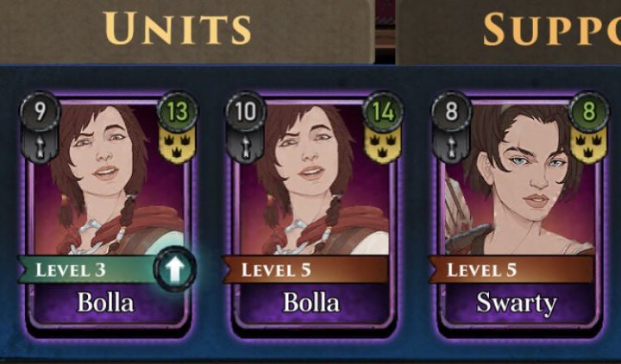Click three-crown rank shield on Level 3 Bolla
The image size is (621, 364).
coord(177,146)
